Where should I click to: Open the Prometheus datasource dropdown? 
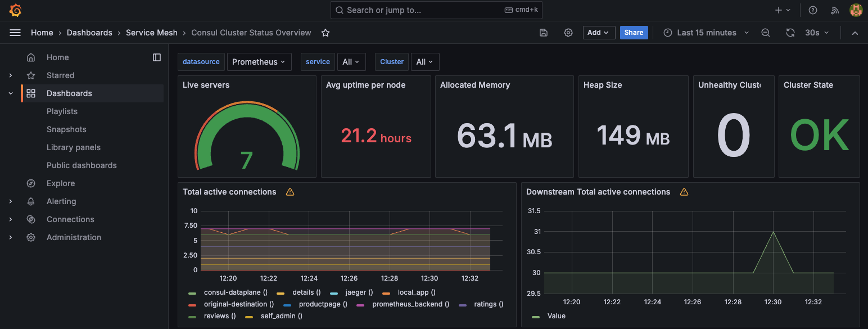click(x=259, y=62)
